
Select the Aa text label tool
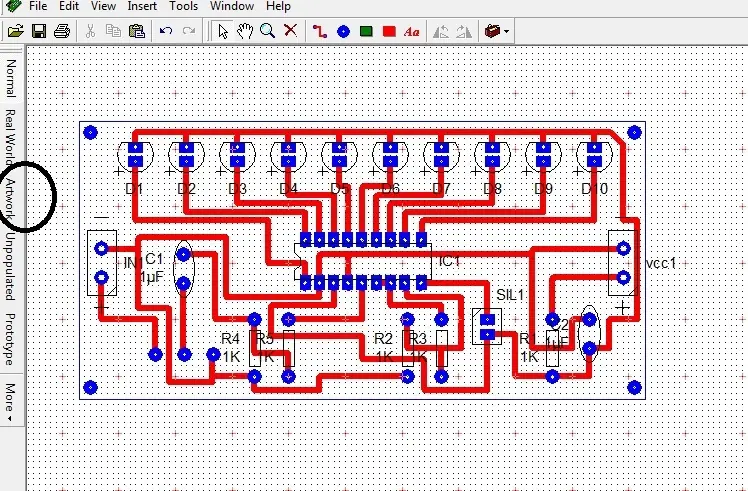click(x=412, y=32)
